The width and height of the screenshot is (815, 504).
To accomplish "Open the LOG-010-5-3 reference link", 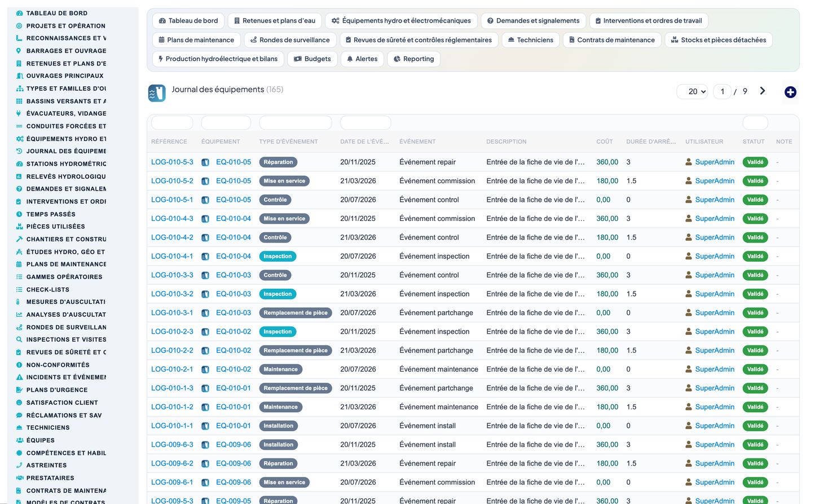I will [172, 162].
